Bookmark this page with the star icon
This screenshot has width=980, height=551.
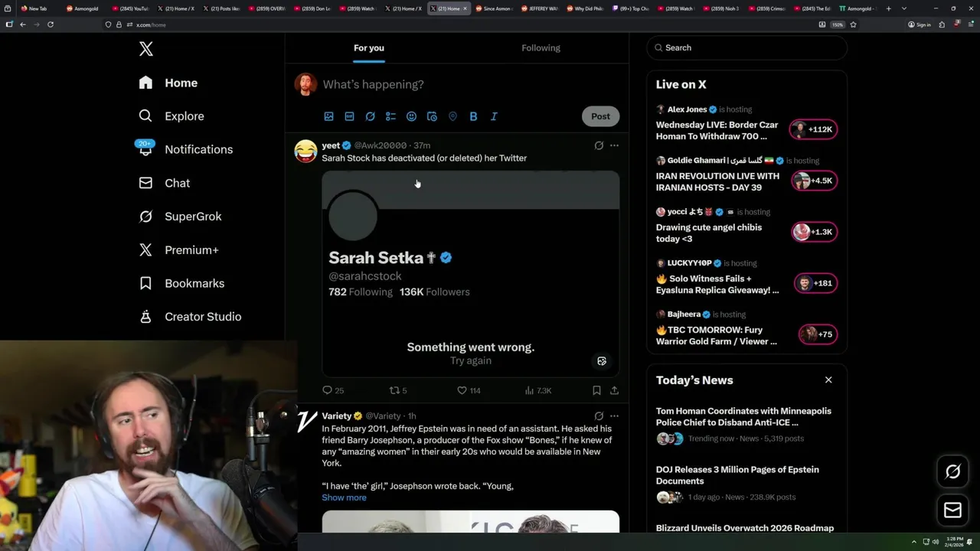(x=853, y=24)
